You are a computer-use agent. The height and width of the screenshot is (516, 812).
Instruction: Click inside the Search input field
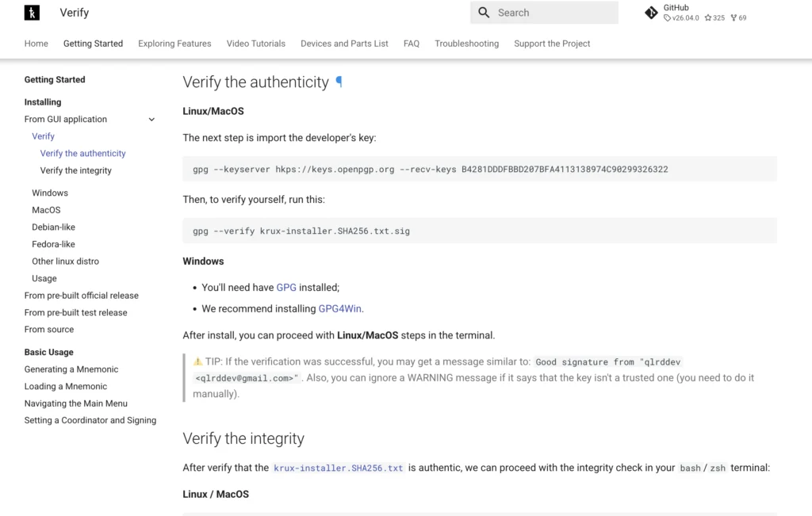547,13
